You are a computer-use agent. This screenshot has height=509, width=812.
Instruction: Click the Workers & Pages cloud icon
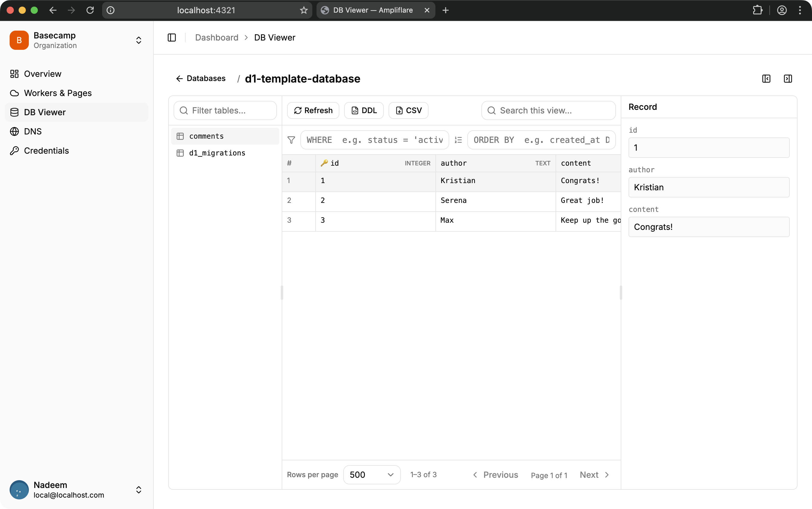point(14,93)
